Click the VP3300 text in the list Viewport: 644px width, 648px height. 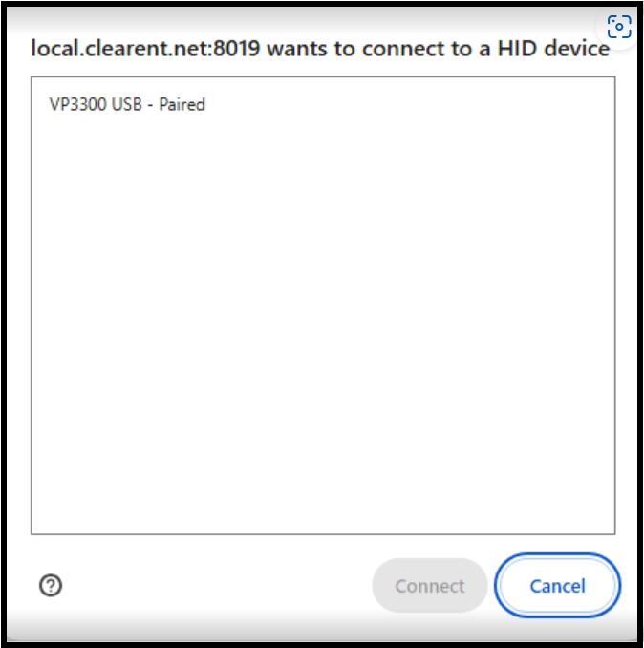(78, 104)
